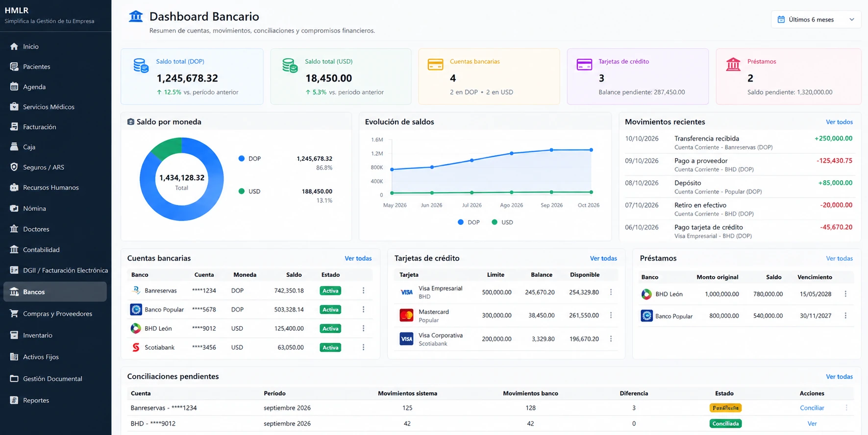
Task: Open the Compras y Proveedores cart icon
Action: [x=14, y=314]
